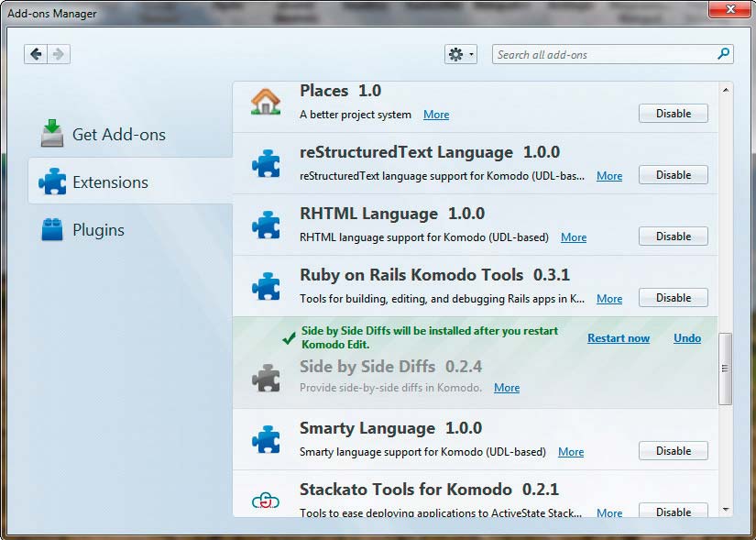Select the Extensions category

[x=130, y=182]
